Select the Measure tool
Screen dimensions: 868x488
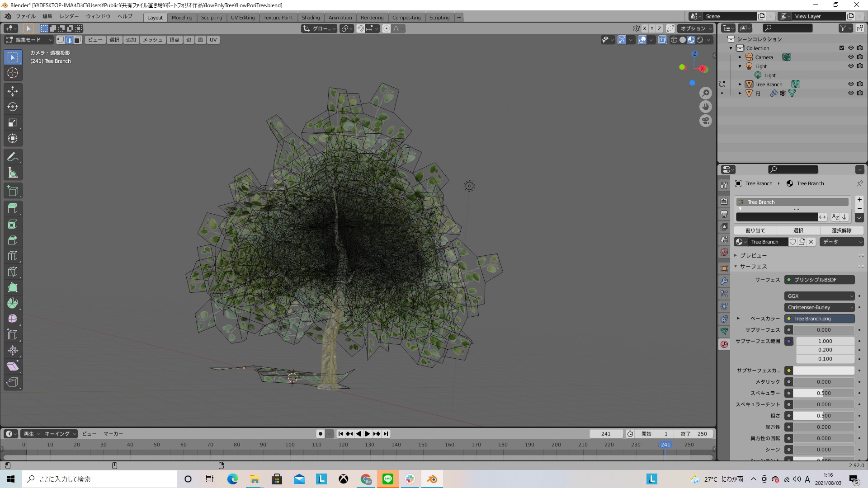(13, 173)
